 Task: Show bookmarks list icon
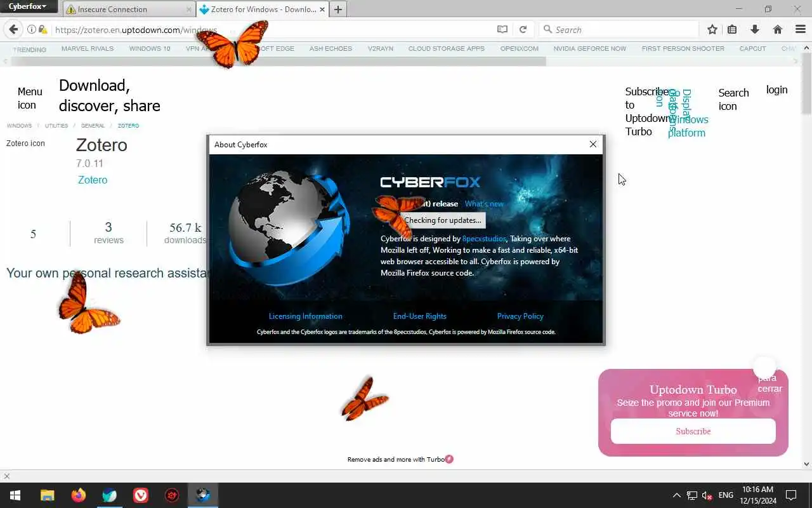(x=732, y=29)
